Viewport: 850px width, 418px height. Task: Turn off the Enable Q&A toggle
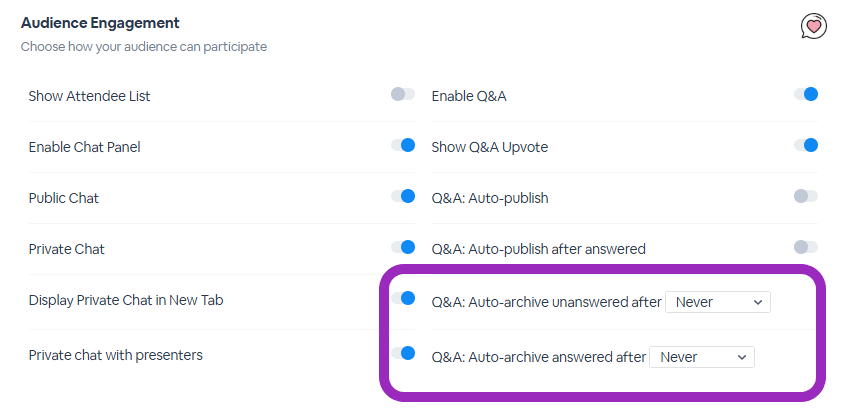click(806, 94)
